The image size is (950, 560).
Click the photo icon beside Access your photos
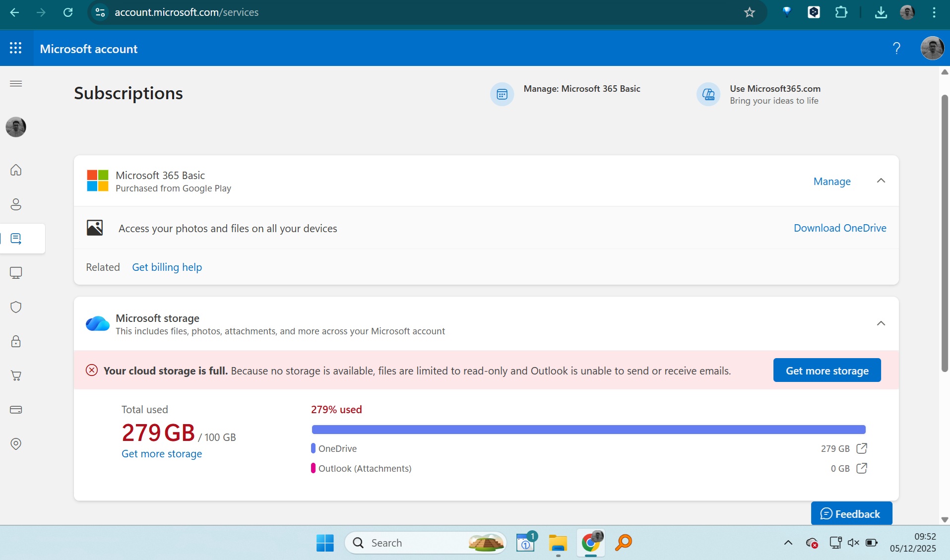tap(95, 228)
